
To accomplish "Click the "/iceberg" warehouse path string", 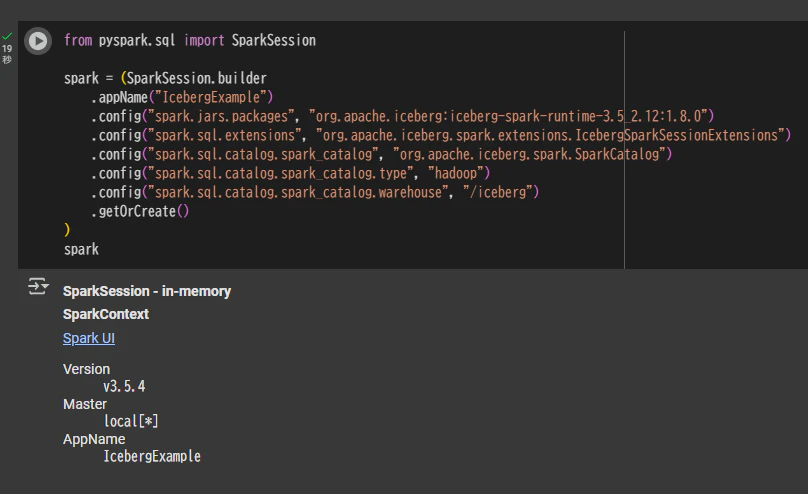I will pyautogui.click(x=497, y=193).
